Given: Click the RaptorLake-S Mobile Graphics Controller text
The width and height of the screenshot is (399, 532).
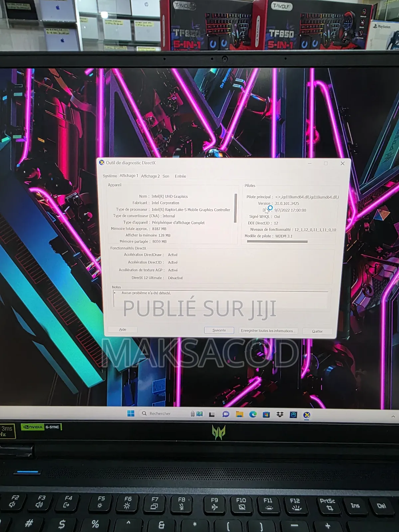Looking at the screenshot, I should pyautogui.click(x=191, y=210).
